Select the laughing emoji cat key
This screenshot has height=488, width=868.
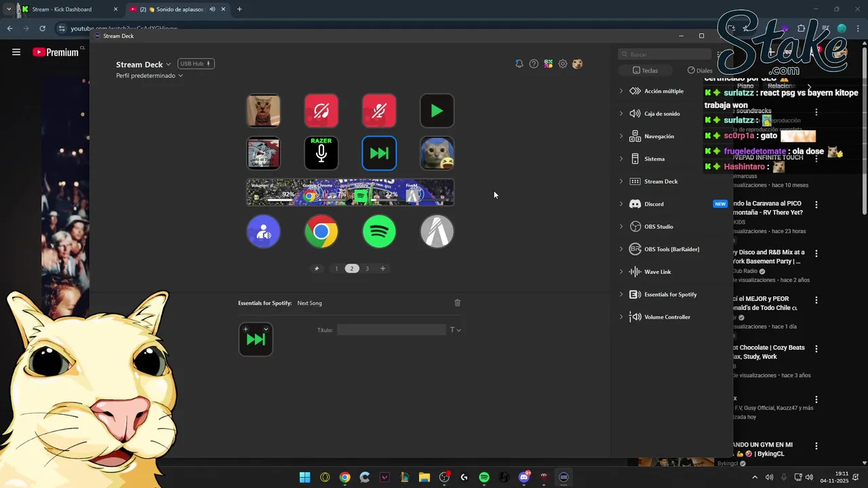(x=437, y=153)
